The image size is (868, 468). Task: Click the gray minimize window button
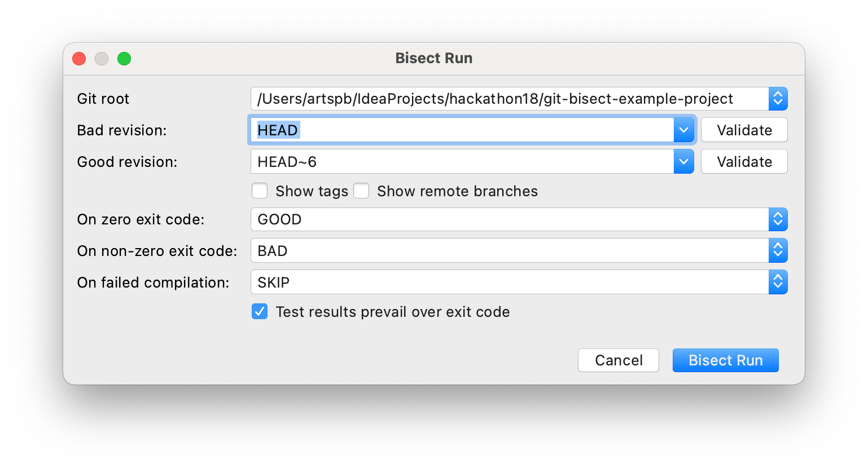pyautogui.click(x=102, y=59)
